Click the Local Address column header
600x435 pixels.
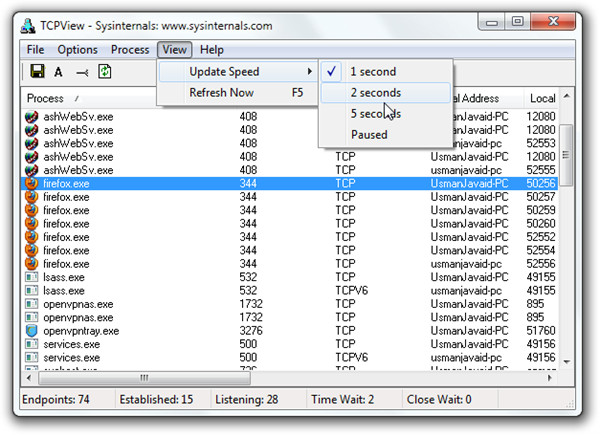tap(488, 99)
